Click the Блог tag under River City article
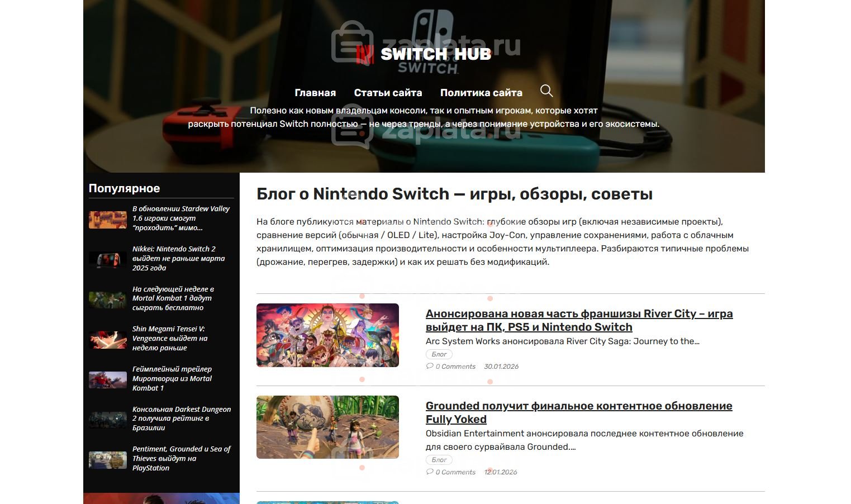Viewport: 851px width, 504px height. [439, 354]
